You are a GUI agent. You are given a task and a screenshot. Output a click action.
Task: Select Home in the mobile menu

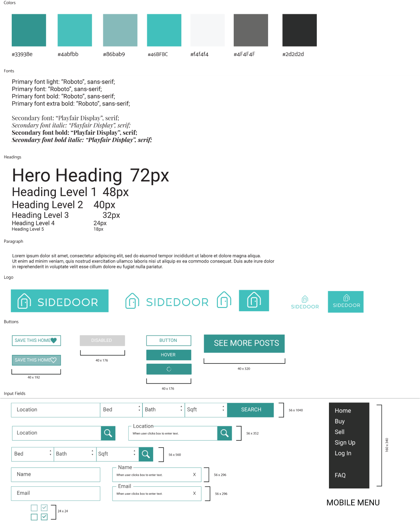pyautogui.click(x=343, y=410)
